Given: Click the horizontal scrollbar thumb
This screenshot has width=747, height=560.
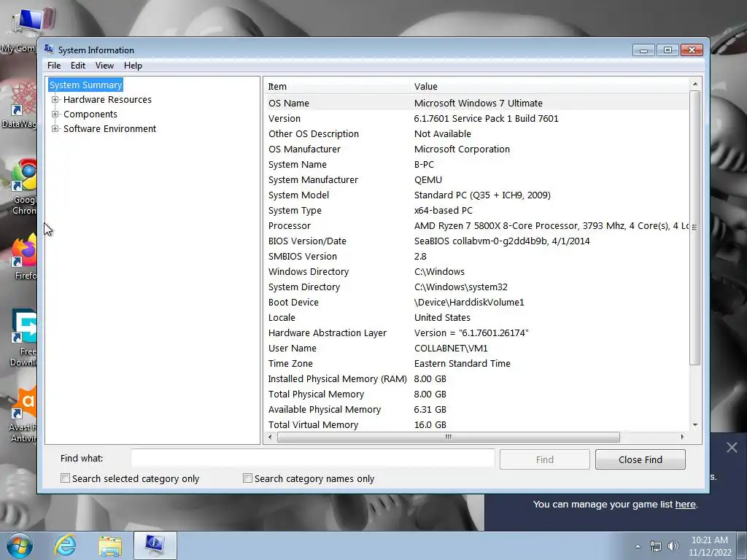Looking at the screenshot, I should click(x=449, y=437).
